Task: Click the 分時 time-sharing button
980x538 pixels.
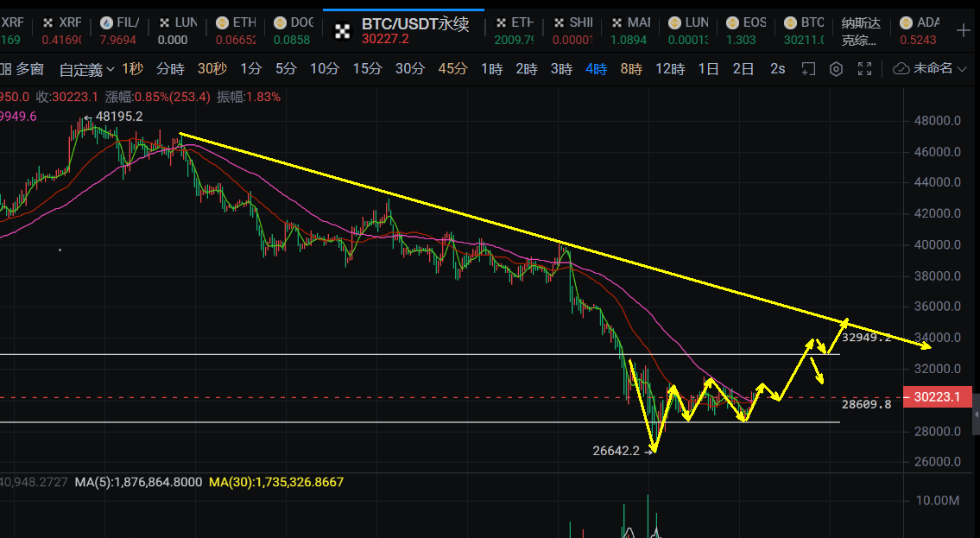Action: click(170, 69)
